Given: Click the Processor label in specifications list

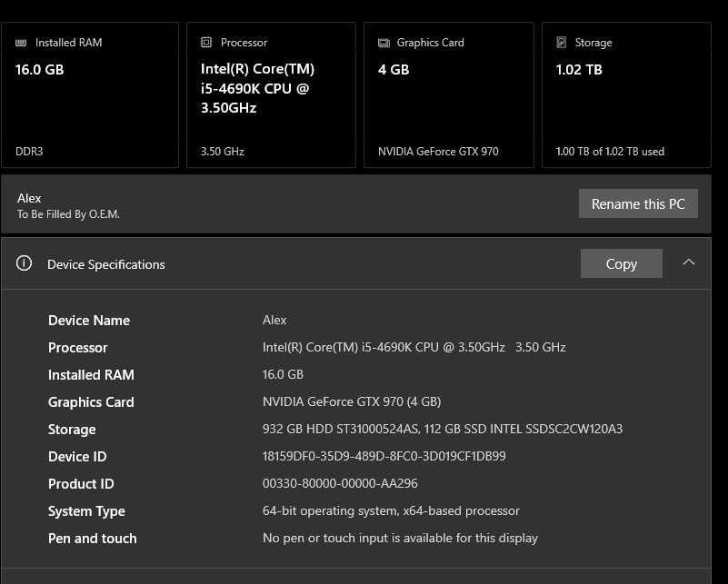Looking at the screenshot, I should point(78,348).
